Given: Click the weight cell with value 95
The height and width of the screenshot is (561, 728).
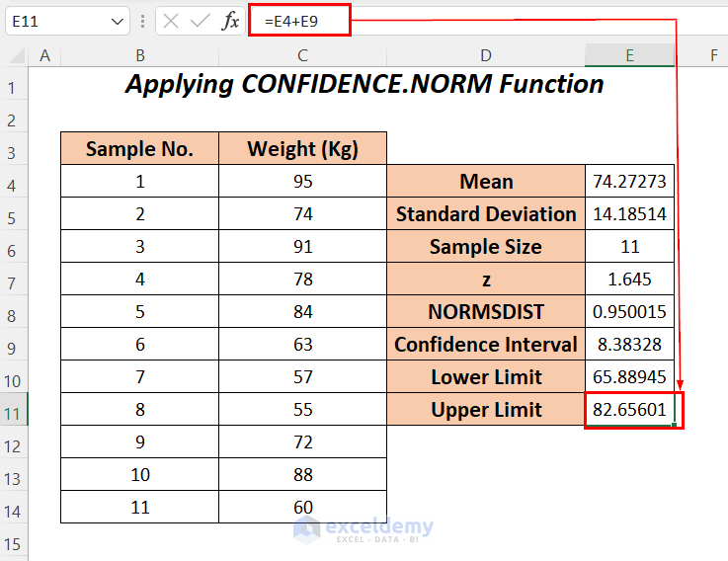Looking at the screenshot, I should (302, 181).
